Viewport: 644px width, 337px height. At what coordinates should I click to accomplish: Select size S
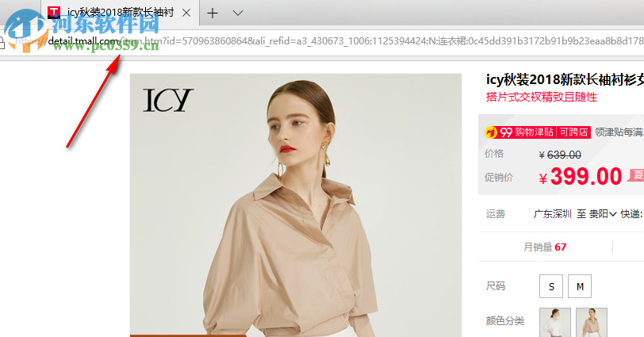tap(551, 286)
